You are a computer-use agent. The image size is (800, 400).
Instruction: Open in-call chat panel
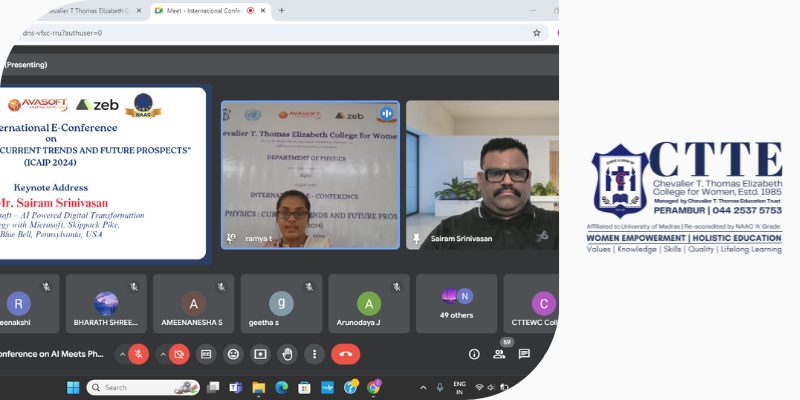coord(524,354)
